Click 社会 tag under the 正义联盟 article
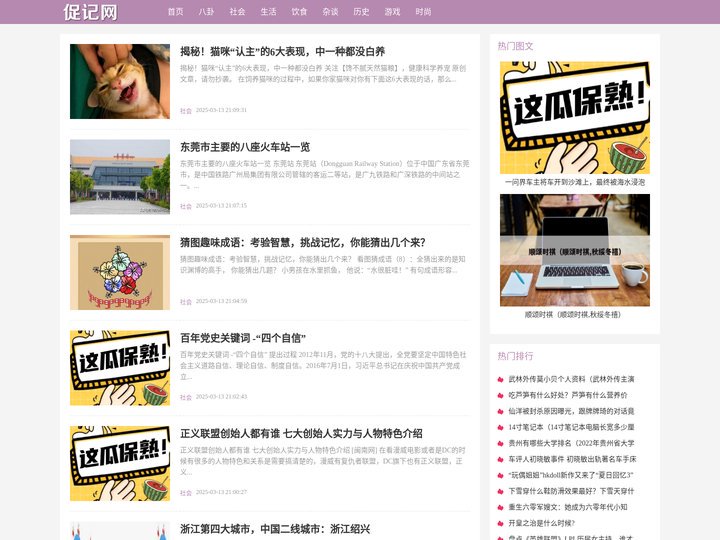 tap(186, 493)
